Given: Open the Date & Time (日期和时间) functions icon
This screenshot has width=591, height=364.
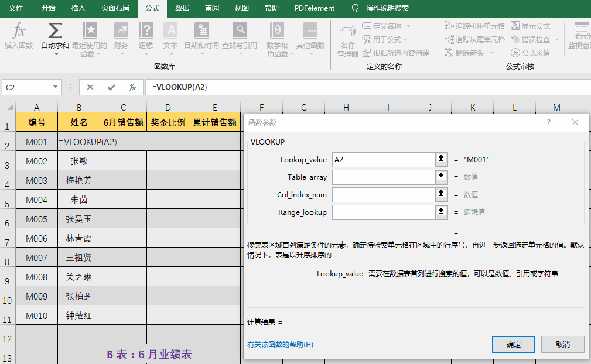Looking at the screenshot, I should coord(201,30).
